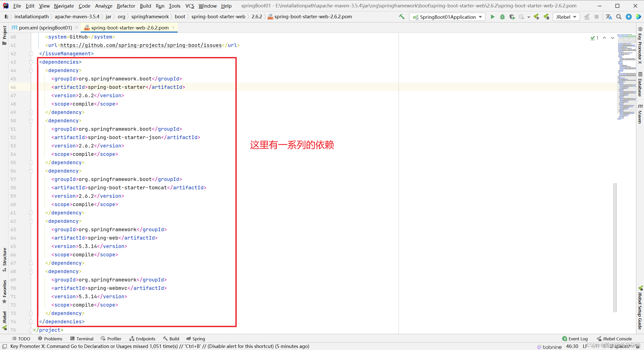Screen dimensions: 644x350
Task: Start debugging with the bug icon
Action: 502,17
